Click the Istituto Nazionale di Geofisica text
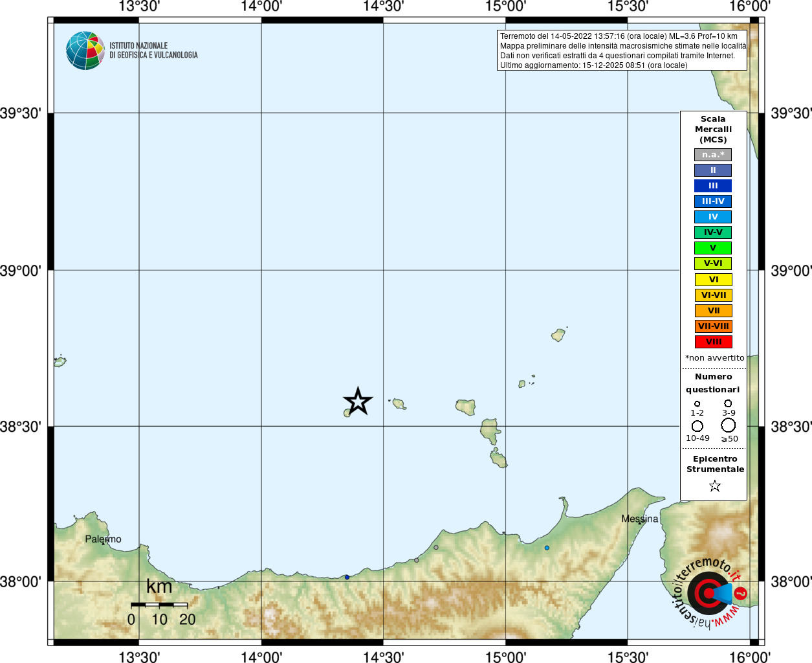This screenshot has width=812, height=663. (153, 51)
